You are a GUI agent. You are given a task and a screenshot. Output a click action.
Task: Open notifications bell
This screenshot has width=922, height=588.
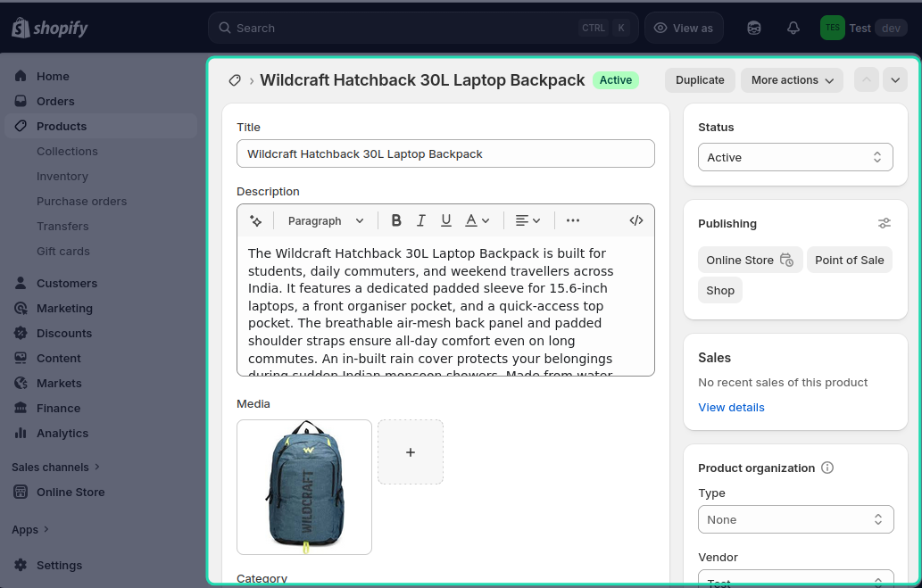(793, 28)
